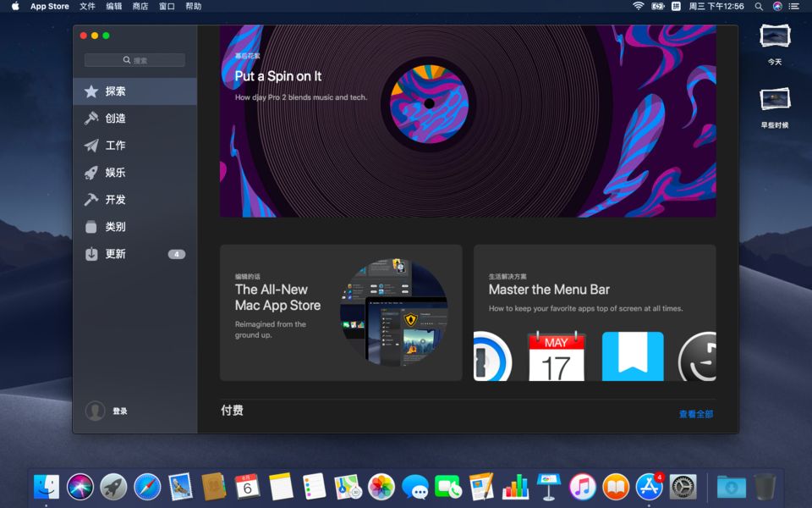Image resolution: width=812 pixels, height=508 pixels.
Task: Open The All-New Mac App Store card
Action: tap(341, 312)
